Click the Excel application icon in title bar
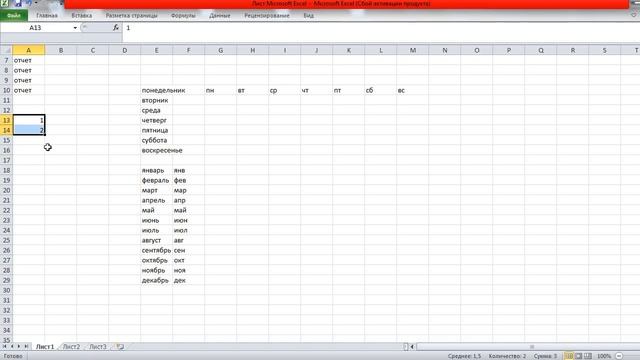 [5, 3]
